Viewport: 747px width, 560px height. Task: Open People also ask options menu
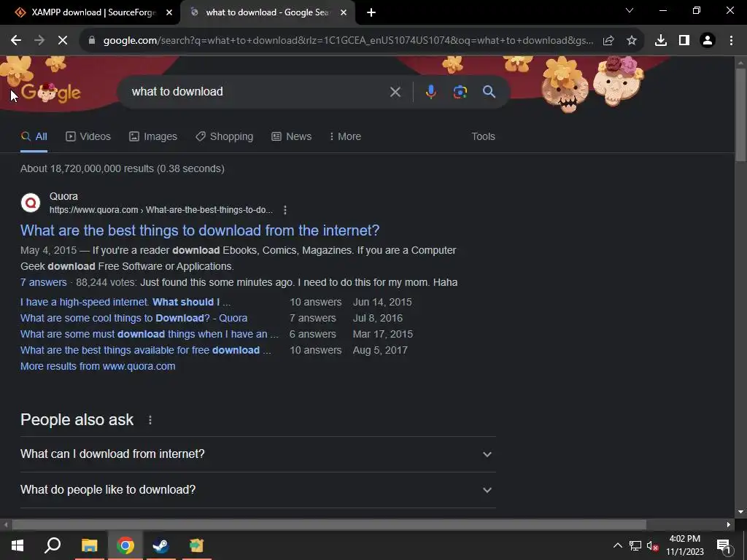point(150,420)
